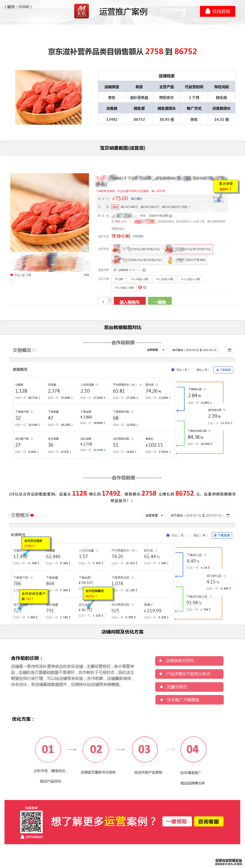
Task: Click the green 一键购 button
Action: coord(160,301)
